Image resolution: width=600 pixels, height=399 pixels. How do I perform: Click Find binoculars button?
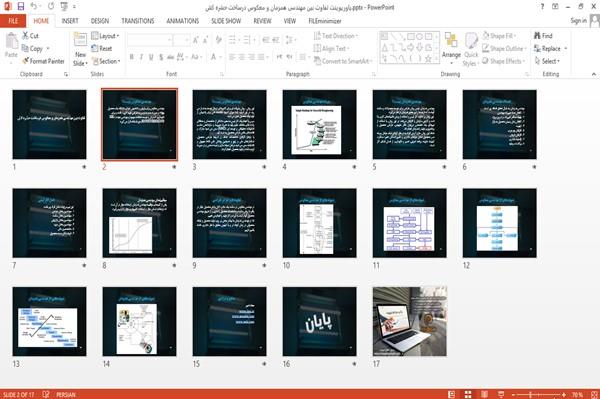(x=543, y=36)
